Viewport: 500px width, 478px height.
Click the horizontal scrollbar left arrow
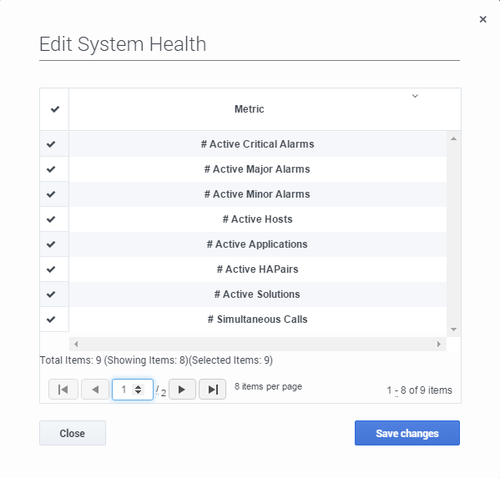(x=76, y=344)
